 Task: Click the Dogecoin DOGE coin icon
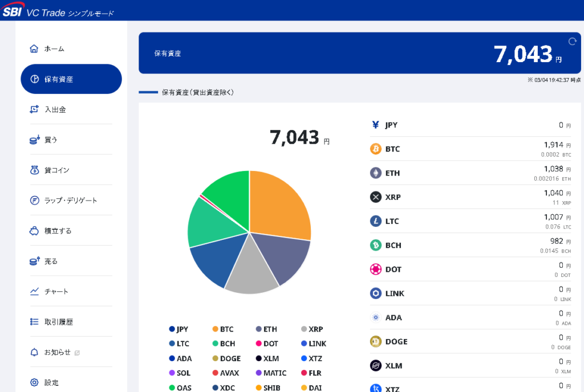(376, 342)
